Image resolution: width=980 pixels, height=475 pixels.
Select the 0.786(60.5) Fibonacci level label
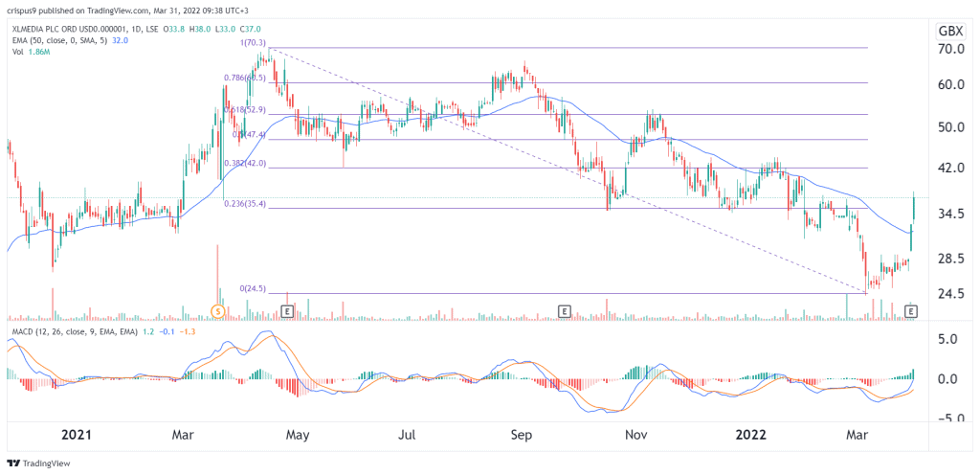tap(245, 79)
